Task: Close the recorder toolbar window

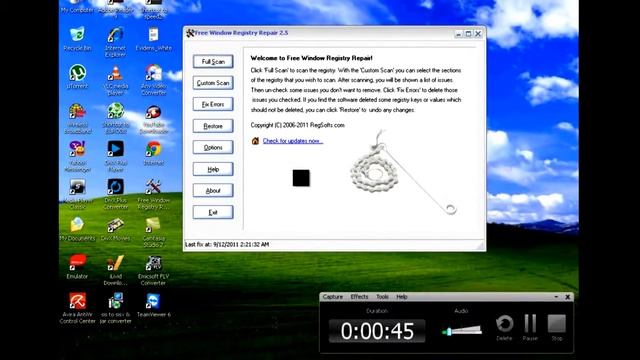Action: (567, 297)
